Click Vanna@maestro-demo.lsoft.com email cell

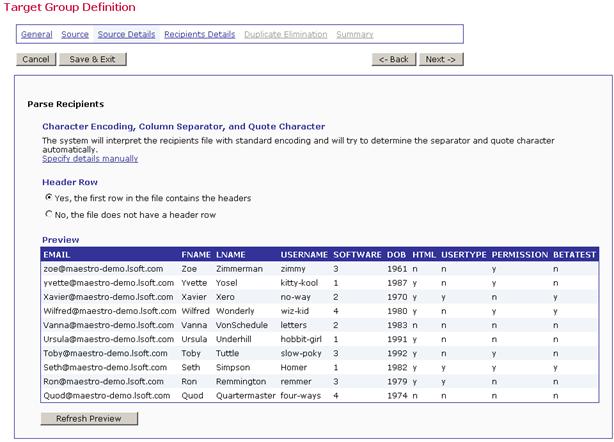(x=108, y=325)
